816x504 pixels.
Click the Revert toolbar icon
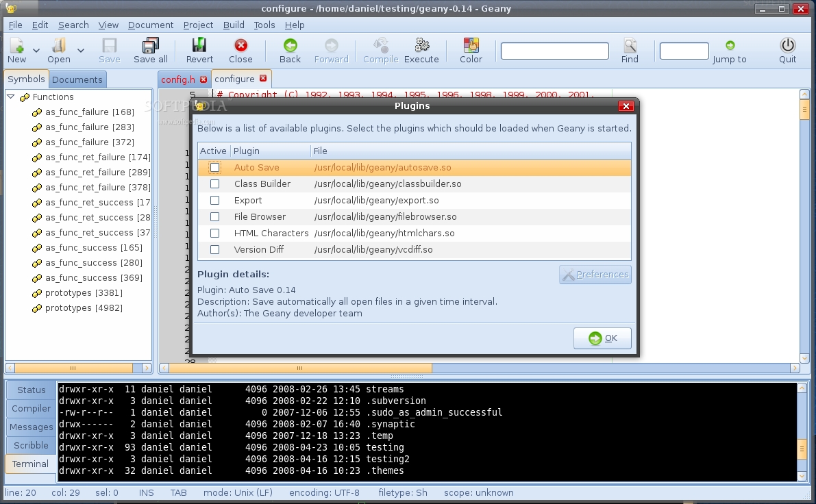[199, 46]
